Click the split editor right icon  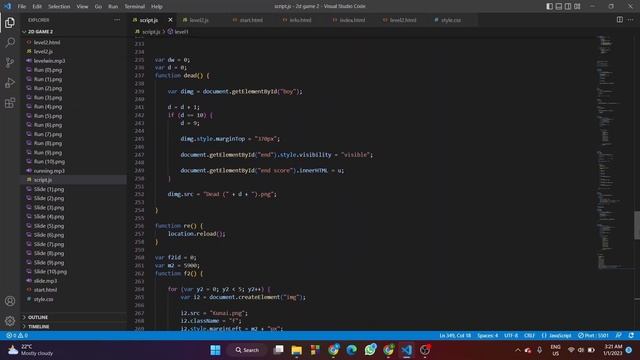[620, 20]
